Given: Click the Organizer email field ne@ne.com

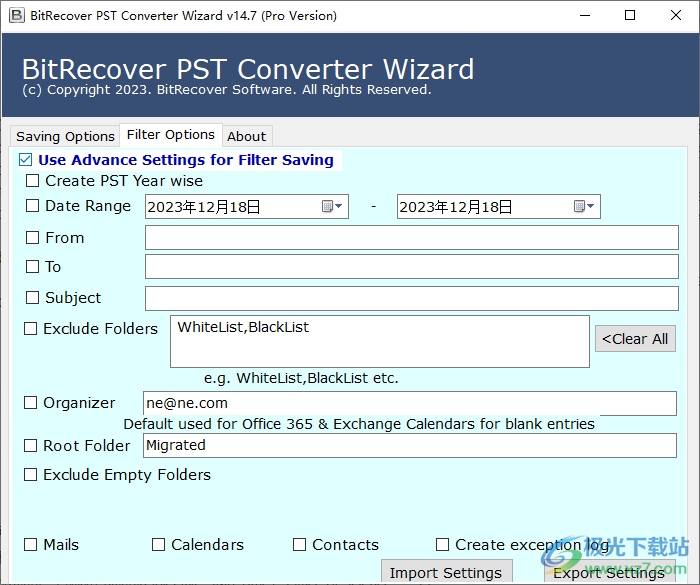Looking at the screenshot, I should (x=410, y=403).
